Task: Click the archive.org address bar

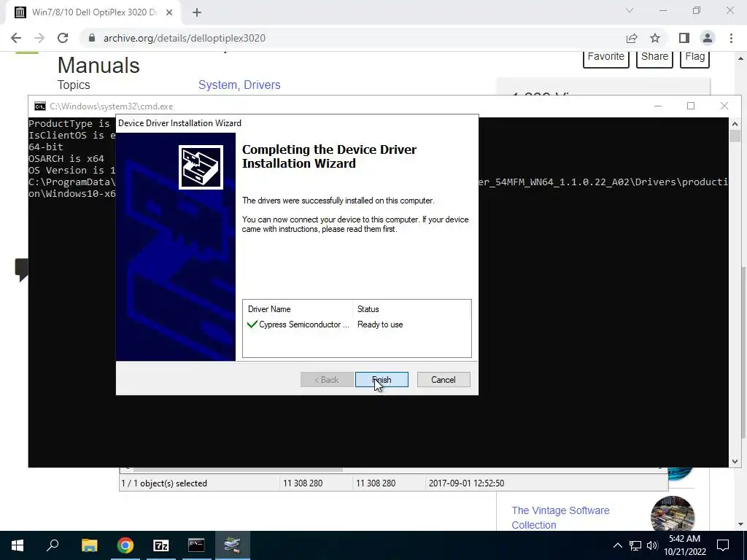Action: coord(352,38)
